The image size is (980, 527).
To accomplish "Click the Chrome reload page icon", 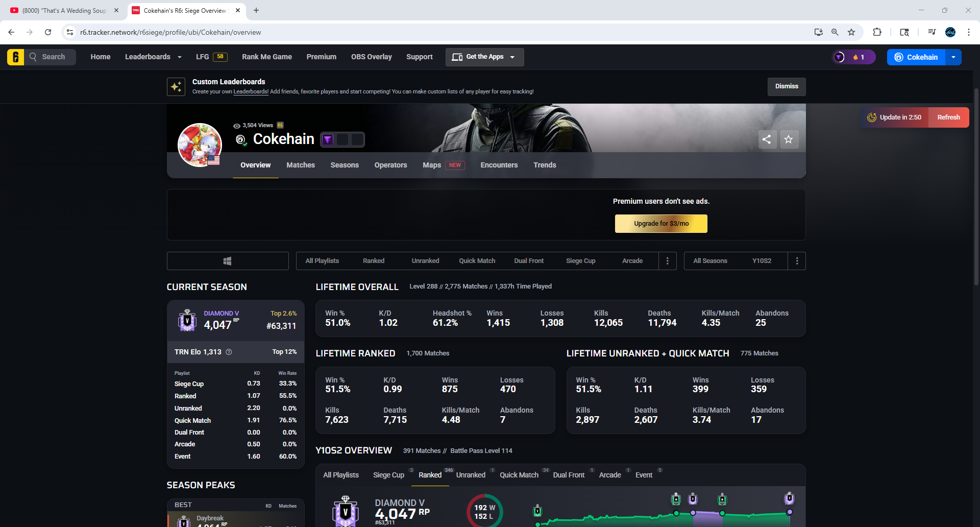I will click(48, 32).
